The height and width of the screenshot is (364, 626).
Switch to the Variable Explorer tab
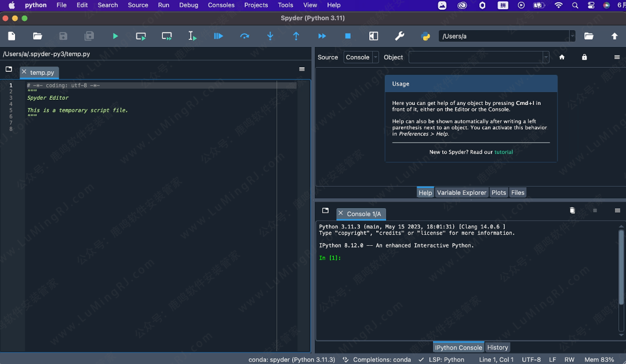click(x=461, y=192)
